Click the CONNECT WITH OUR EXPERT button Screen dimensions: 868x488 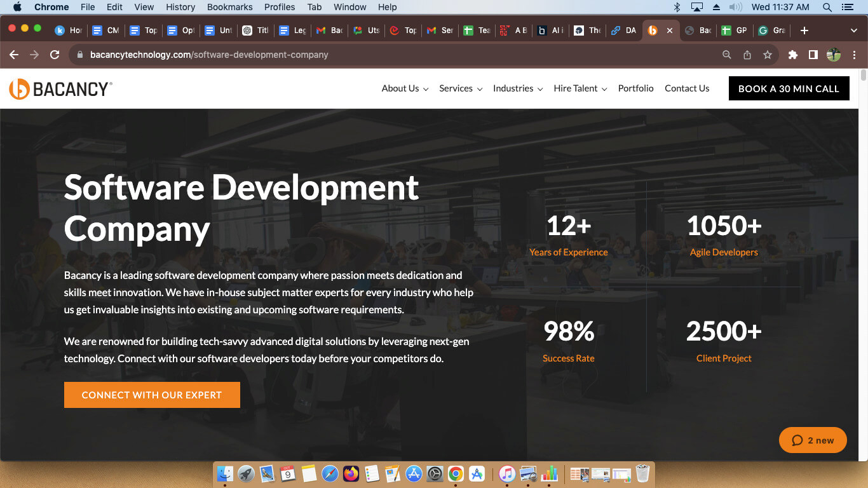point(152,395)
